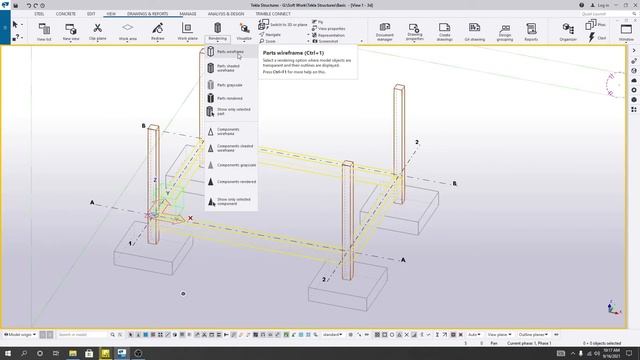Choose Parts rendered option

click(231, 98)
